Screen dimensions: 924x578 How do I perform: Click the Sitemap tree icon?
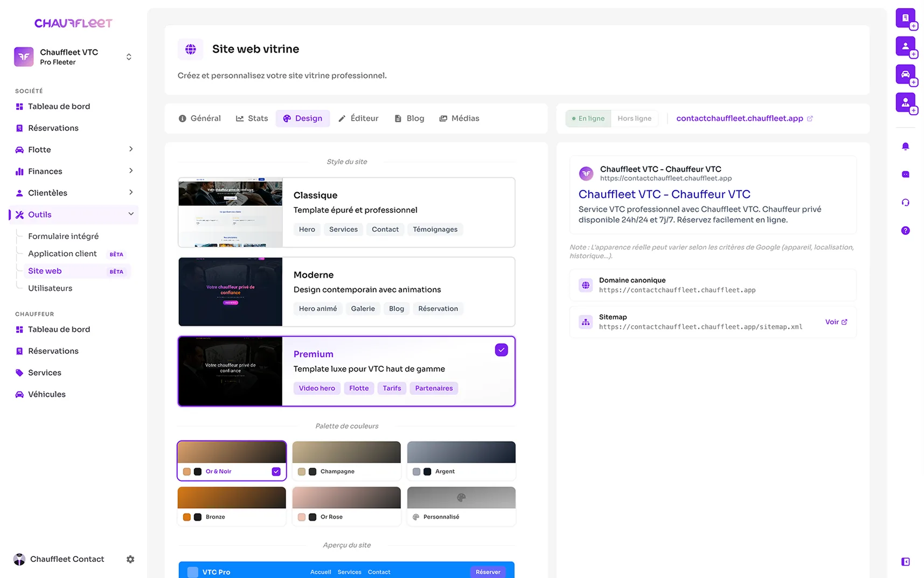point(586,322)
